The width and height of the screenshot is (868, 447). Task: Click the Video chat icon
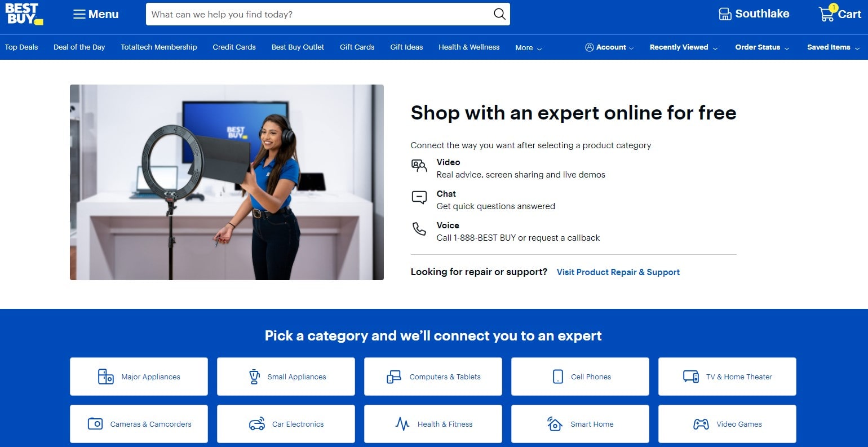pos(419,166)
